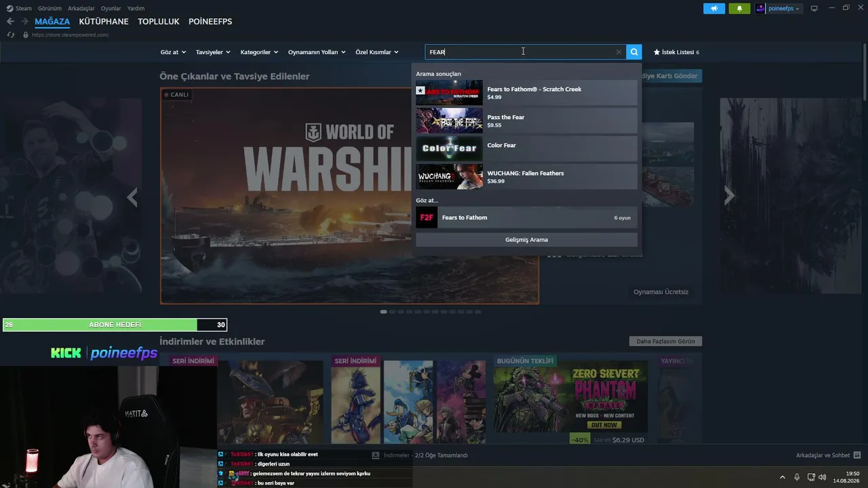Open the Color Fear thumbnail
The height and width of the screenshot is (488, 868).
point(450,148)
